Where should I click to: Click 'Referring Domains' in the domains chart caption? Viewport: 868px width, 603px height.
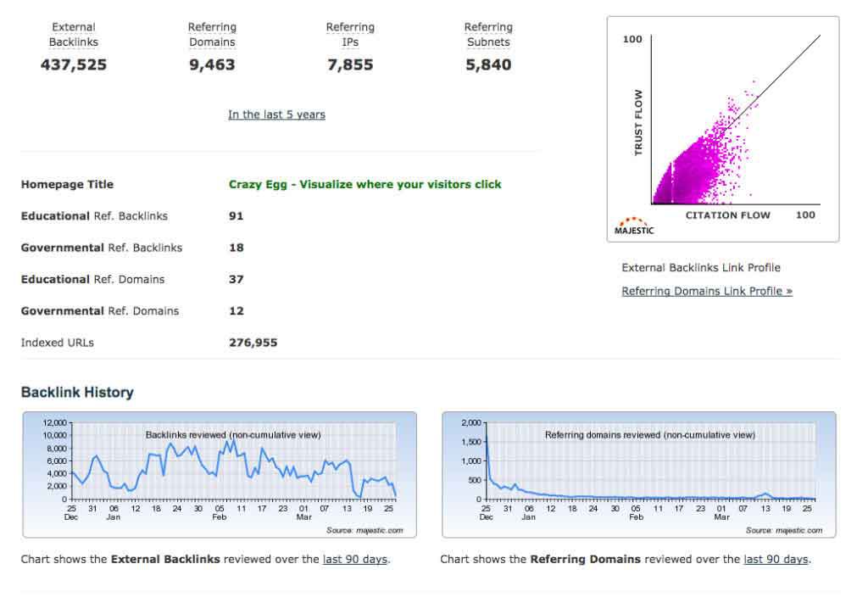[x=585, y=559]
